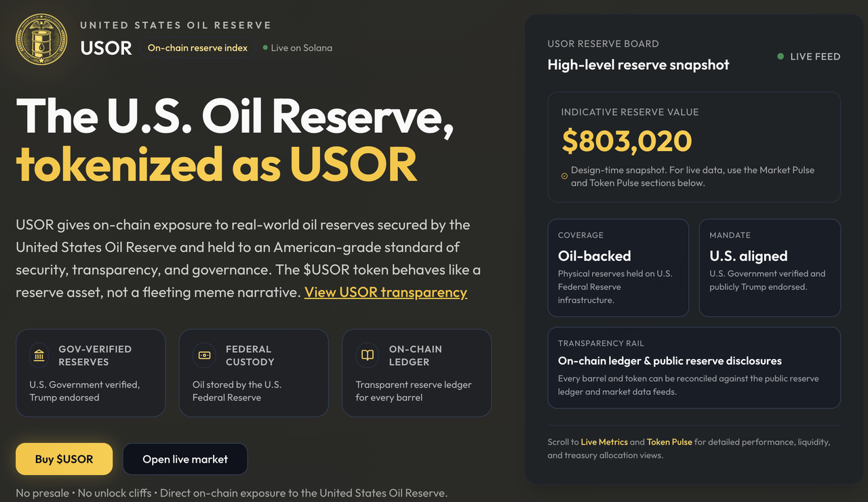Select the Federal Custody feature card
The height and width of the screenshot is (502, 868).
pyautogui.click(x=254, y=373)
